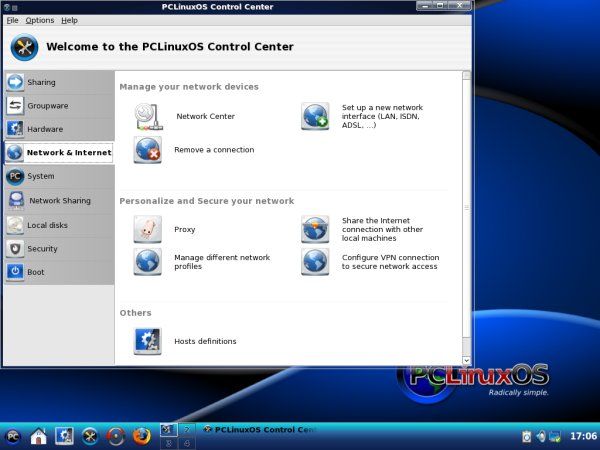Select the Local disks sidebar icon

point(15,225)
